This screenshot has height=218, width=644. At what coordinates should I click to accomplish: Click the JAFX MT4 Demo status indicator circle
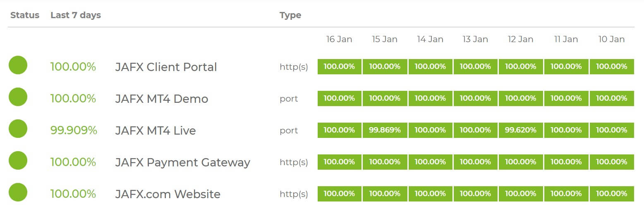tap(18, 97)
